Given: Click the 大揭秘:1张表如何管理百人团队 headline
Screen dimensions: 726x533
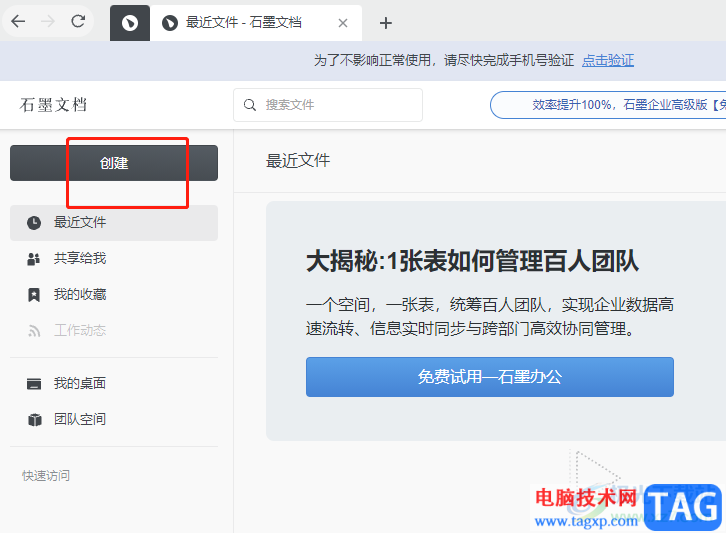Looking at the screenshot, I should [x=472, y=261].
